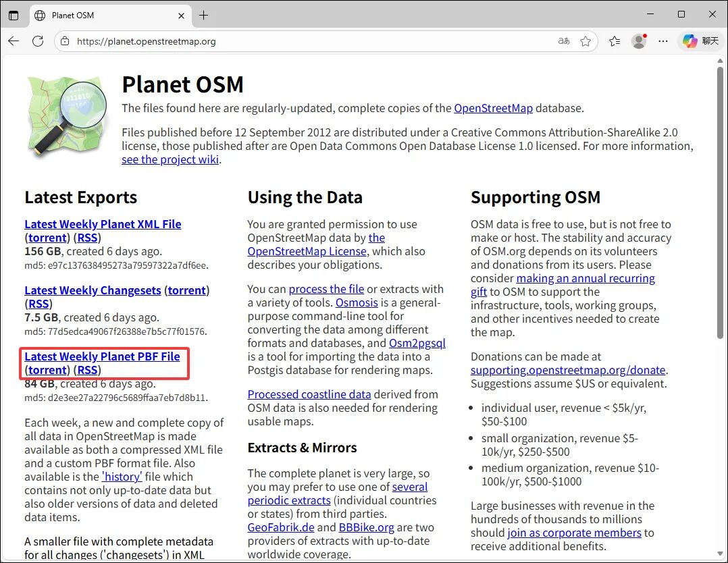
Task: Open the Osmosis link
Action: click(x=357, y=302)
